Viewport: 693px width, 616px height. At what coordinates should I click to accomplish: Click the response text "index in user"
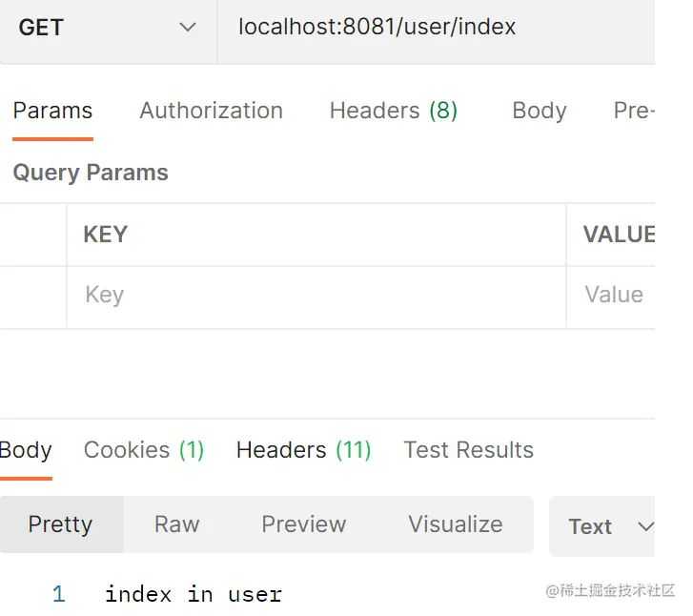point(193,595)
